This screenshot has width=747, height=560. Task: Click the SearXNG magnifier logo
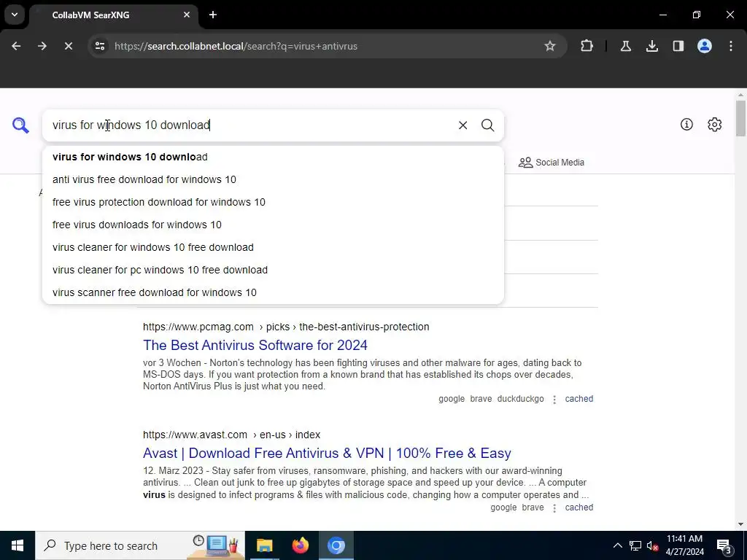(x=20, y=125)
